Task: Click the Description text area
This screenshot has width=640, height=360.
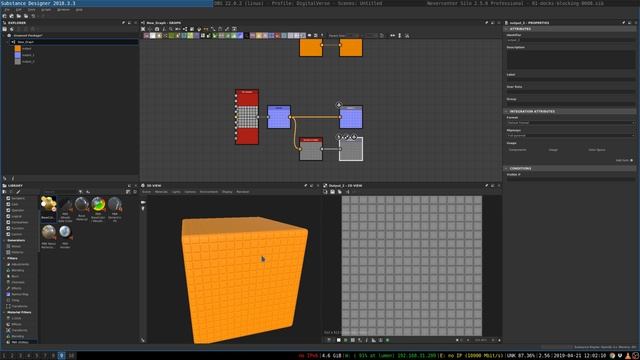Action: (x=571, y=60)
